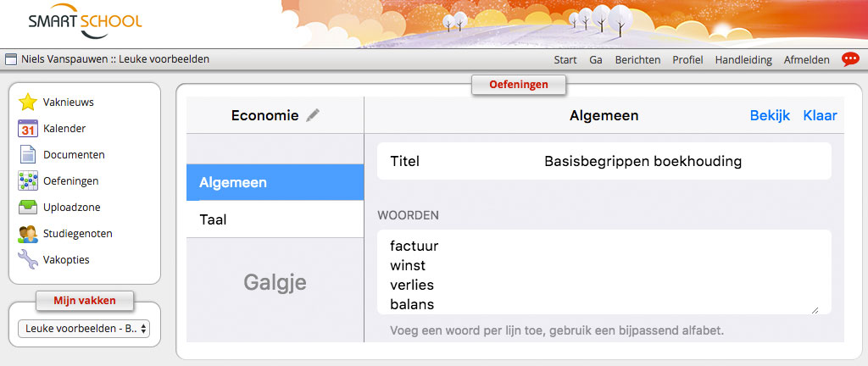This screenshot has width=868, height=366.
Task: Open the Kalender icon in sidebar
Action: tap(28, 129)
